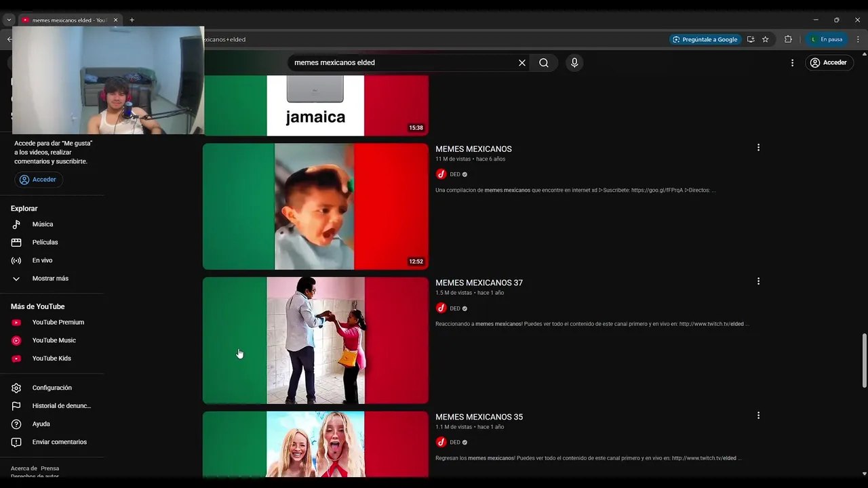Open the MEMES MEXICANOS 37 title
The height and width of the screenshot is (488, 868).
click(x=479, y=283)
